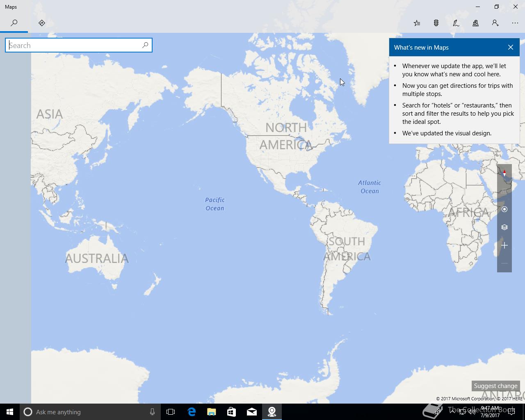Click the Pacific Ocean label
Viewport: 525px width, 420px height.
pyautogui.click(x=215, y=204)
